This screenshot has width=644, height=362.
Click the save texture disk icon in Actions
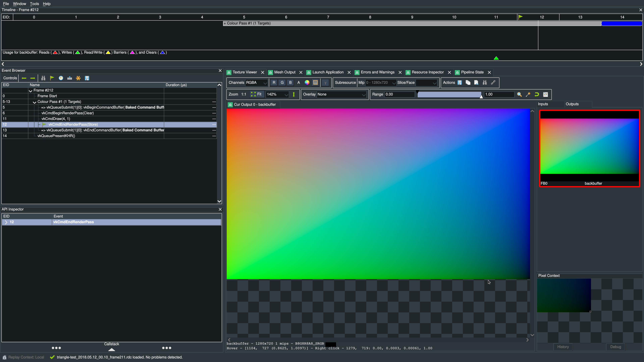click(460, 83)
